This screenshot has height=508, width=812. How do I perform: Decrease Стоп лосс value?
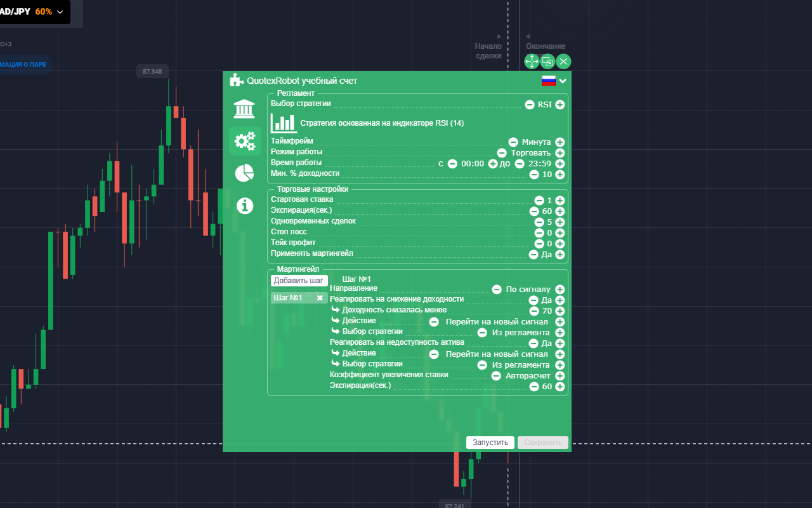(x=539, y=233)
